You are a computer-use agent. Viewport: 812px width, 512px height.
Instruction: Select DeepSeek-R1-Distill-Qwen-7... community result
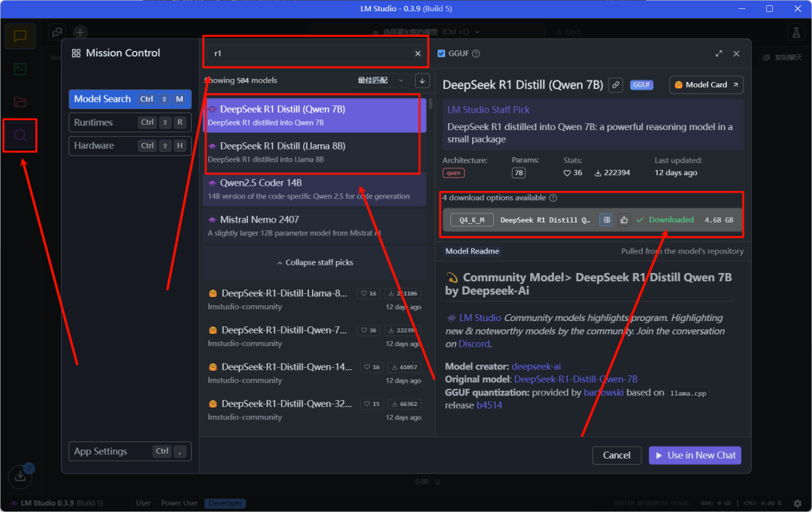[x=315, y=336]
